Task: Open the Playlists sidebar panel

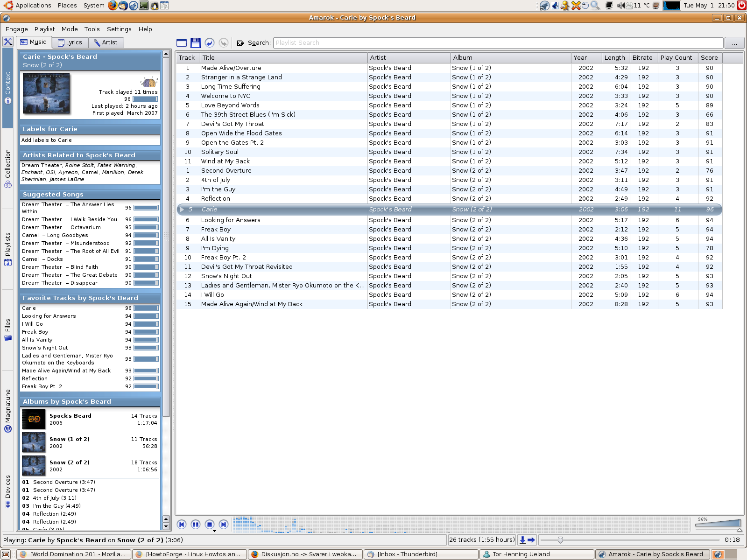Action: tap(7, 249)
